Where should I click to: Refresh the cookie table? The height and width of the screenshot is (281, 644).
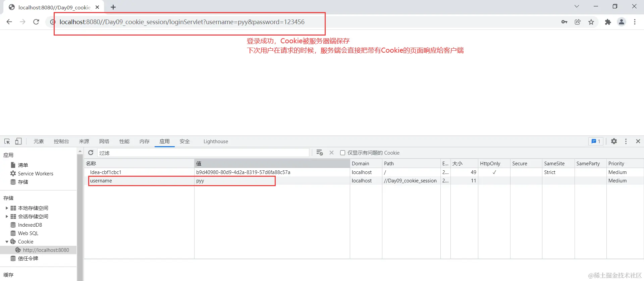[91, 153]
